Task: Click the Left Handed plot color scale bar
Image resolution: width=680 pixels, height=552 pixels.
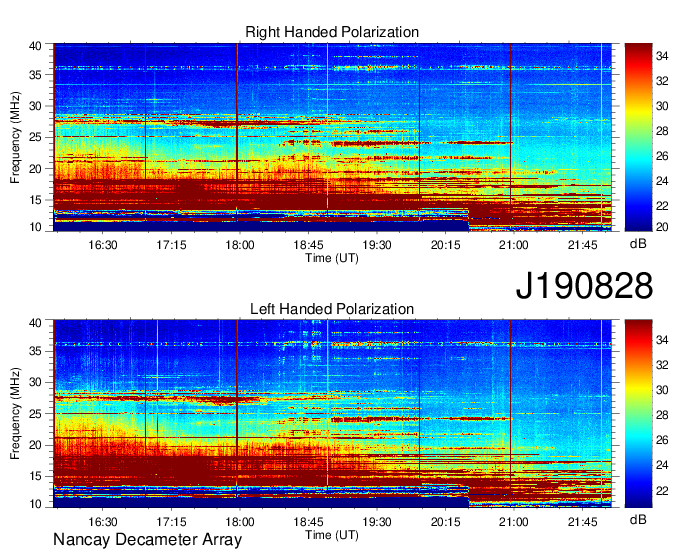Action: click(x=638, y=414)
